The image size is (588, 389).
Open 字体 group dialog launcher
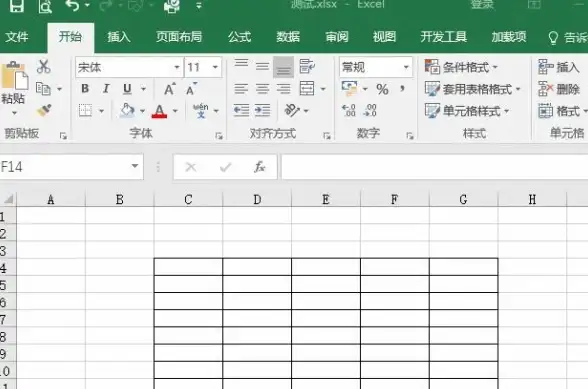[219, 136]
